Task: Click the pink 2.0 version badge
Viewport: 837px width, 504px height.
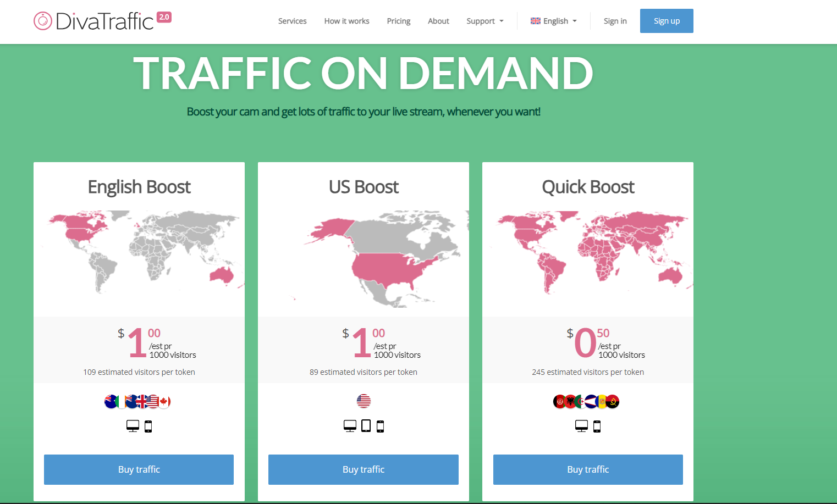Action: (164, 17)
